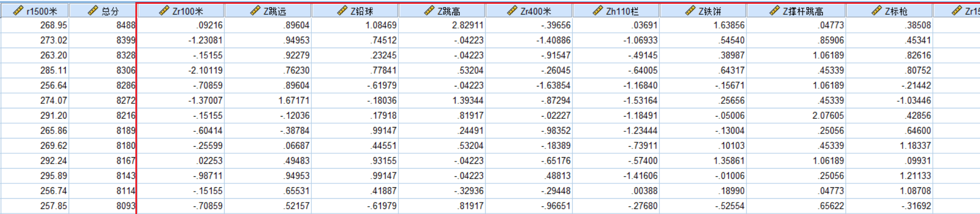Select the Z跳远 column header
This screenshot has width=980, height=214.
[268, 10]
